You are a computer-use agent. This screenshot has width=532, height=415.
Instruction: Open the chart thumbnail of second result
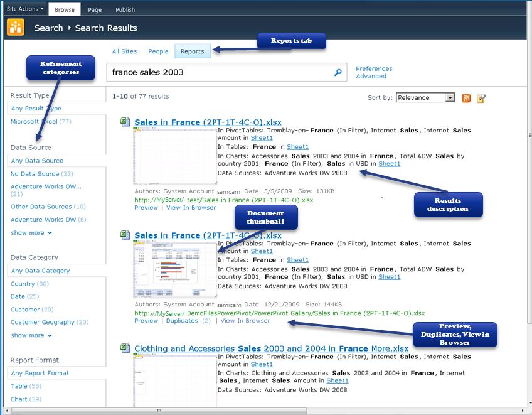click(x=175, y=269)
